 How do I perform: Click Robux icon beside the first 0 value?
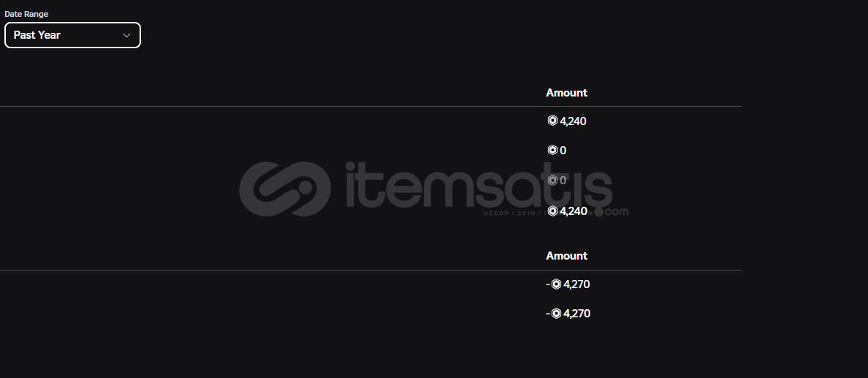click(552, 150)
